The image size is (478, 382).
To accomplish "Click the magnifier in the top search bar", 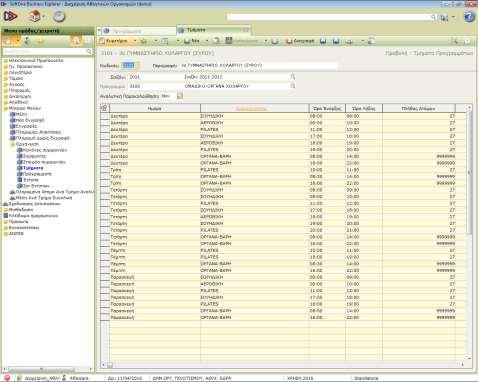I will click(x=433, y=17).
